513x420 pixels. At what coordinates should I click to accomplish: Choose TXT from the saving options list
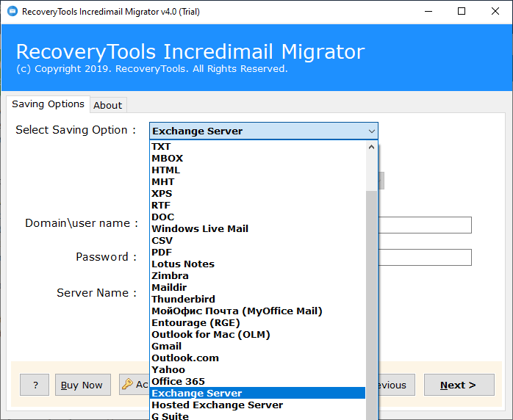pos(257,146)
